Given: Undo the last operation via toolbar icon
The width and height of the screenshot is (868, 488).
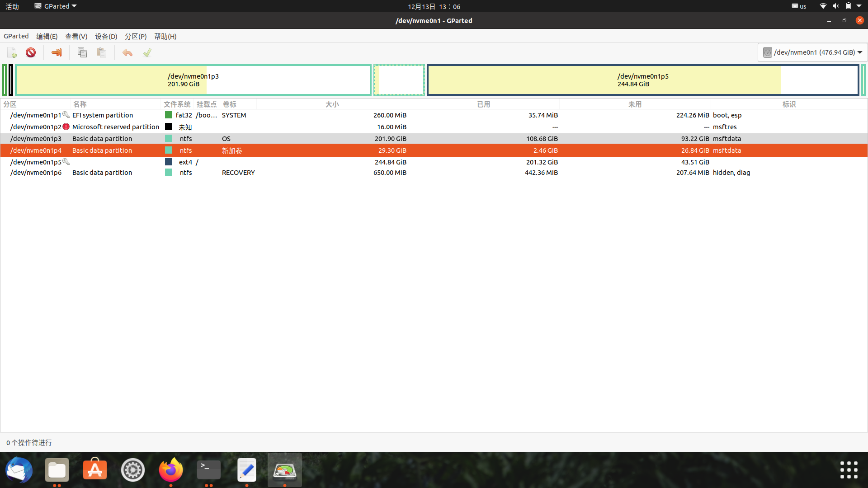Looking at the screenshot, I should point(127,52).
